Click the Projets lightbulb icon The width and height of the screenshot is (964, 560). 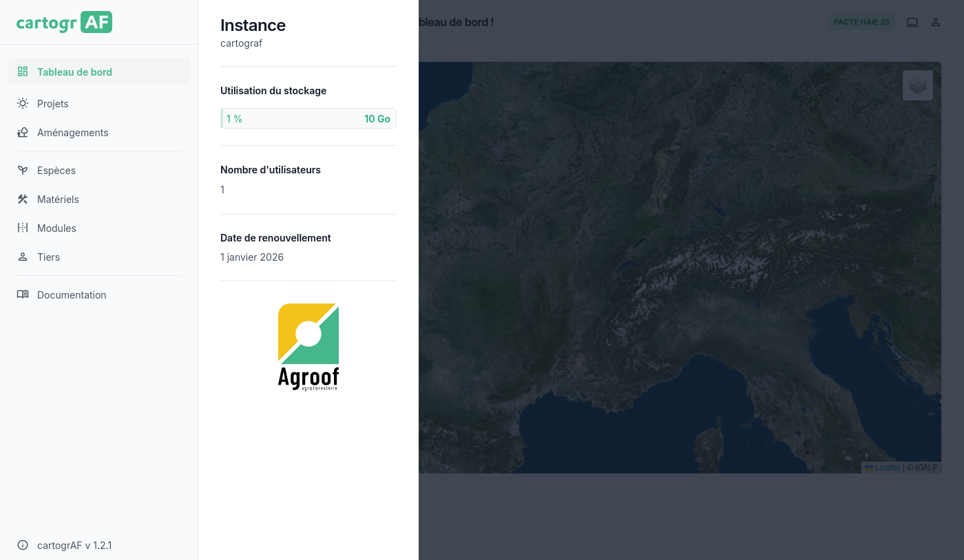click(x=23, y=103)
